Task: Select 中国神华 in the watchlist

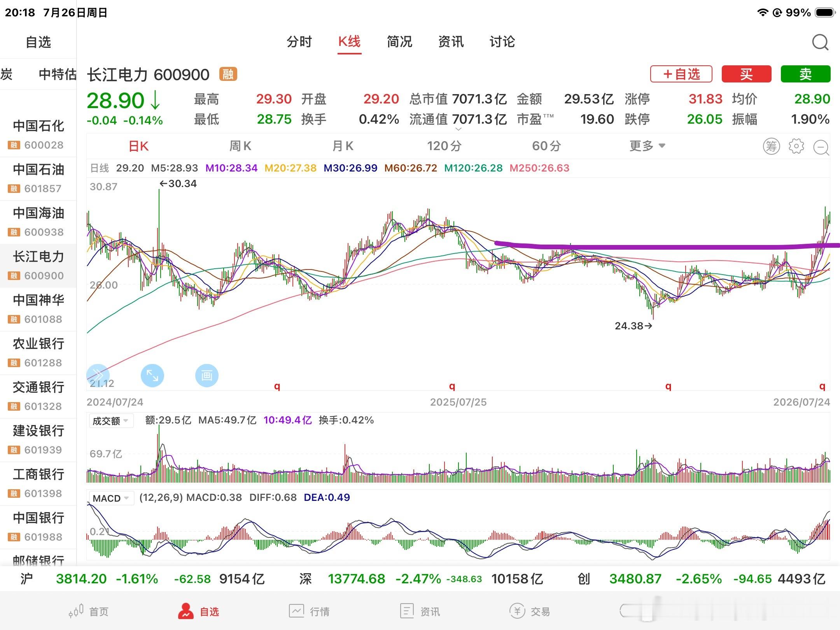Action: tap(38, 309)
